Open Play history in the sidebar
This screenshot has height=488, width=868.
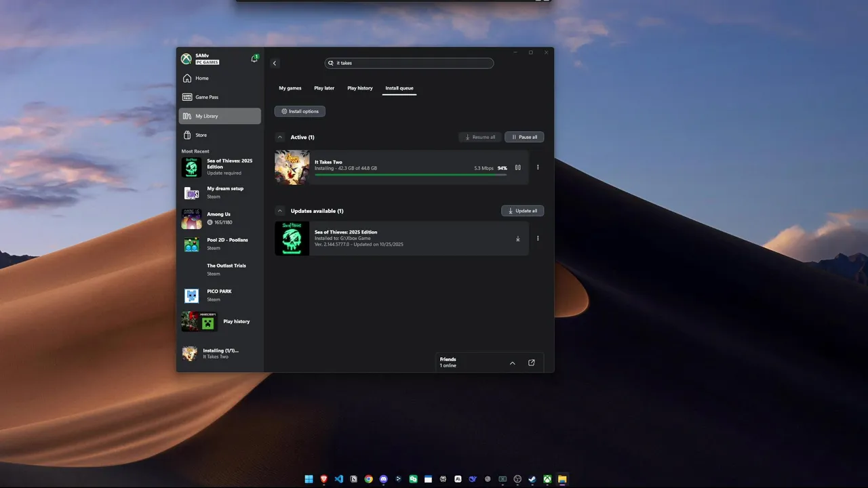[x=220, y=321]
